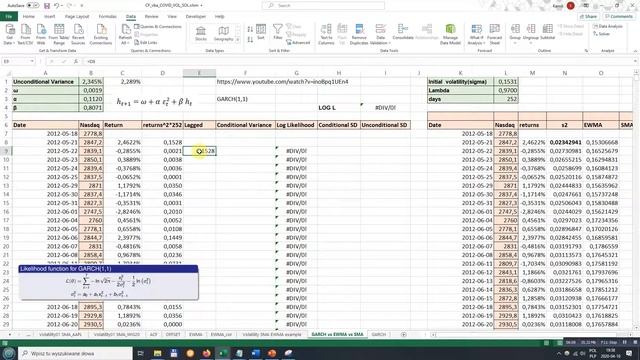Switch to the Formulas tab
Image resolution: width=640 pixels, height=360 pixels.
[107, 16]
